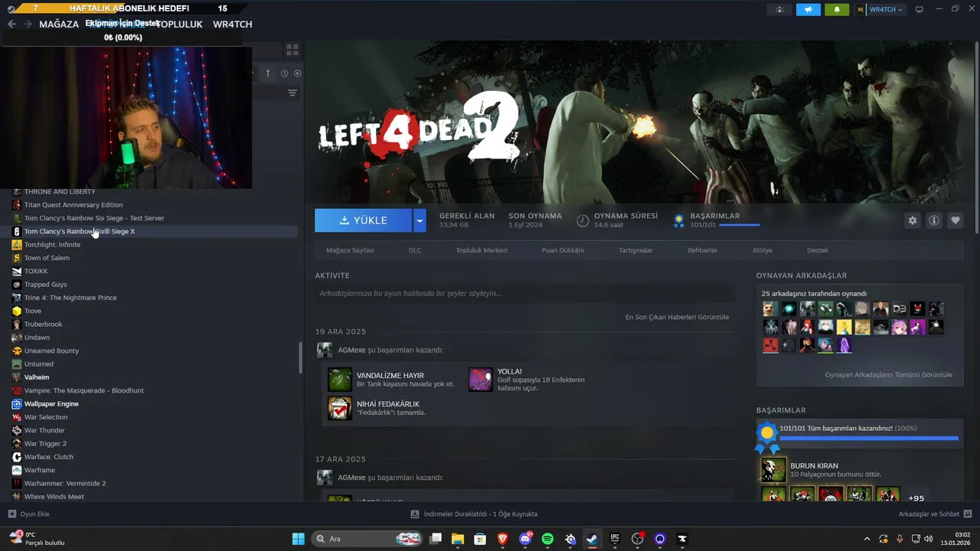Select Valheim in the library list

(x=37, y=377)
